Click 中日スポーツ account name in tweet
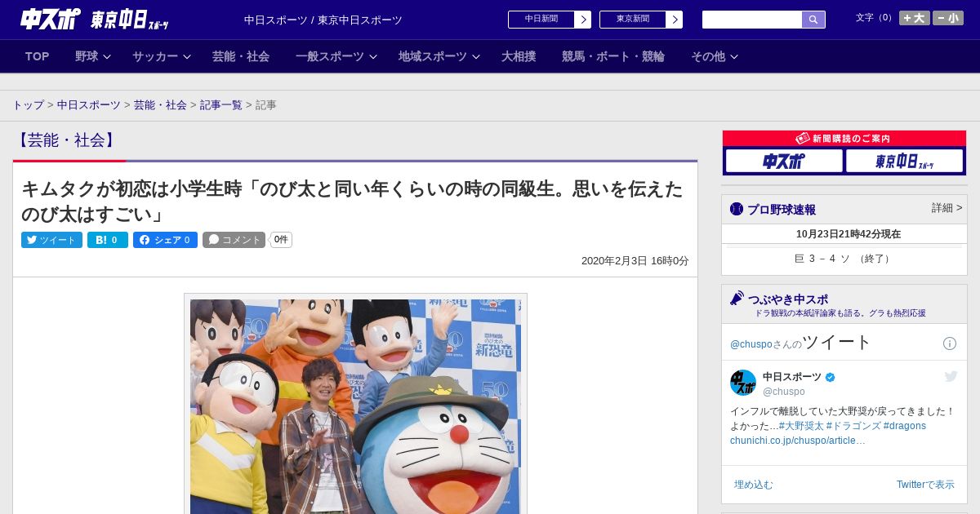This screenshot has width=980, height=514. (x=791, y=377)
